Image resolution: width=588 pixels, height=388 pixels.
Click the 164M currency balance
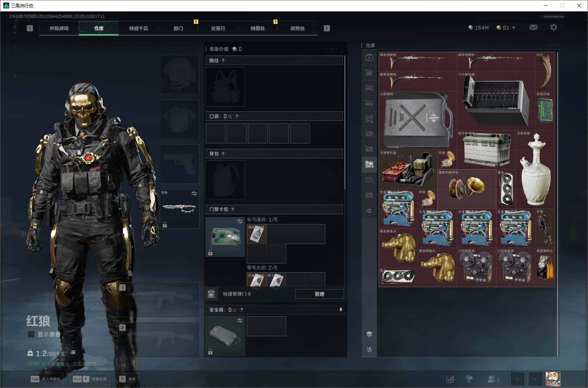(479, 28)
